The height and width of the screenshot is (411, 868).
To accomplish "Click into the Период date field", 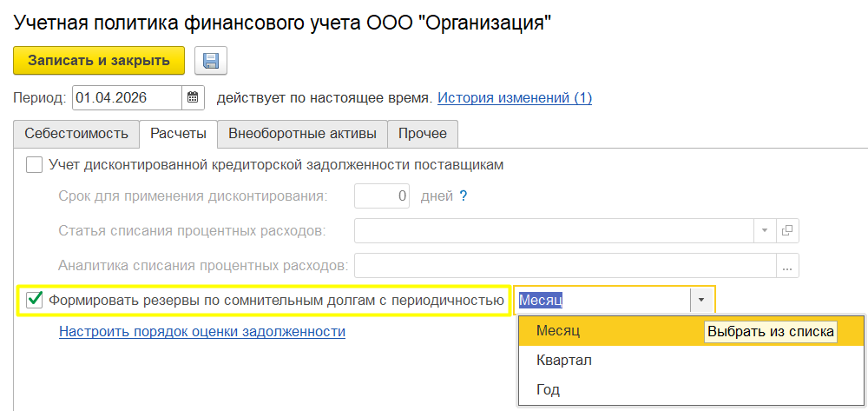I will click(128, 98).
